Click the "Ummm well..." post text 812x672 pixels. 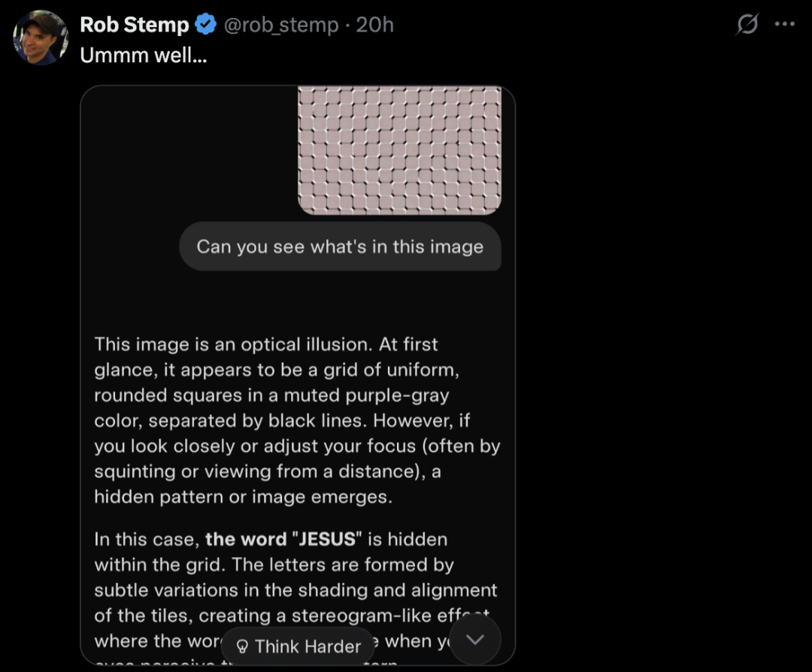pos(143,56)
